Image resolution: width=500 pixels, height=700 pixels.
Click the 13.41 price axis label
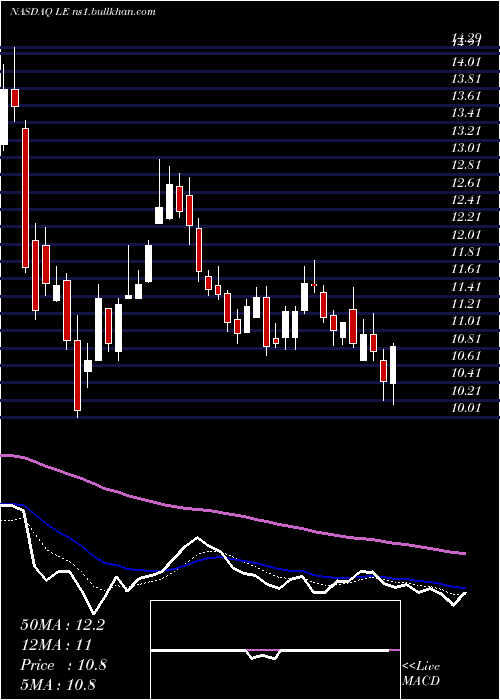(x=466, y=112)
